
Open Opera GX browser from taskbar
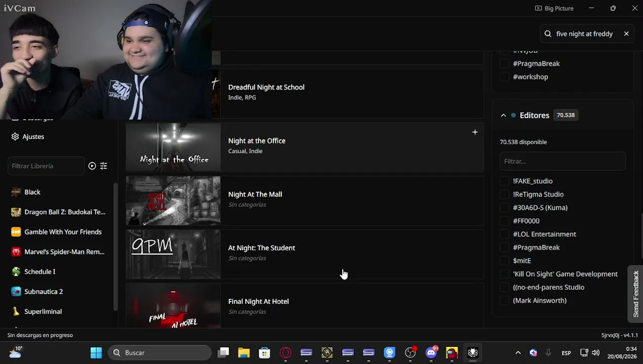[x=286, y=353]
